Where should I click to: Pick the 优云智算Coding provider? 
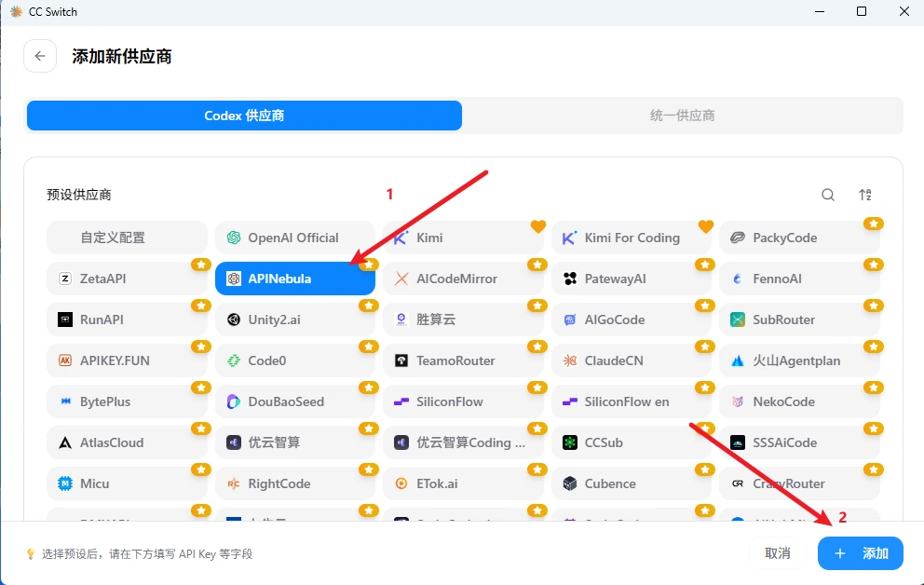click(x=463, y=442)
